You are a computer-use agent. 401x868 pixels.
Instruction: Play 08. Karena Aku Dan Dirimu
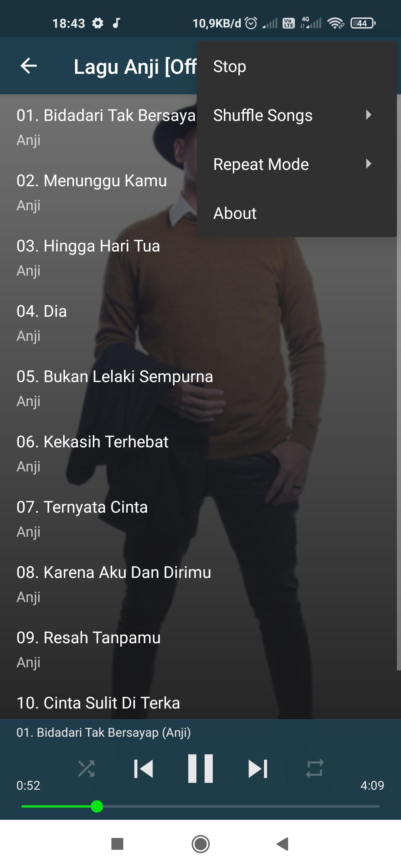200,584
